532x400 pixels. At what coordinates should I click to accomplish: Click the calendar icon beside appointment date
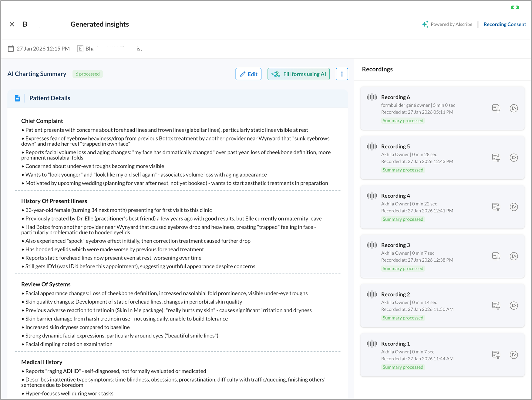(x=11, y=49)
